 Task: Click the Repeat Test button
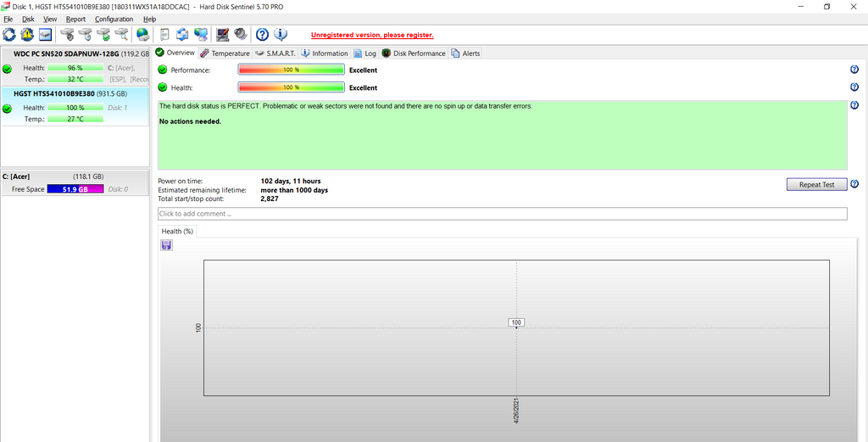816,184
